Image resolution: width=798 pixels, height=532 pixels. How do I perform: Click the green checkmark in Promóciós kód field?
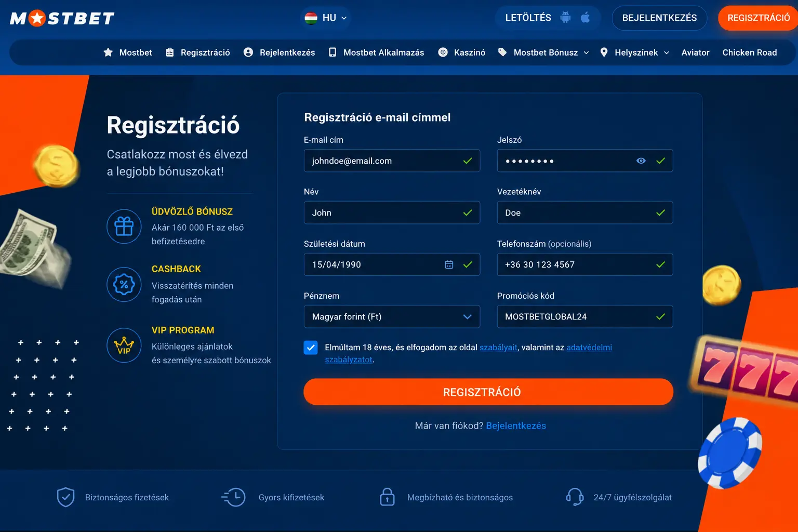(661, 316)
